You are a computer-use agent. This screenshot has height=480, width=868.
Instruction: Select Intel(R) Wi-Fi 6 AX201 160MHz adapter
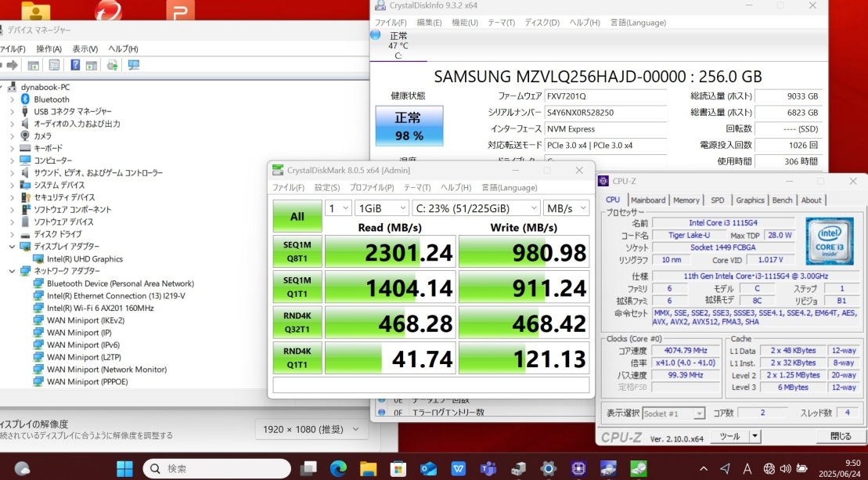[x=100, y=308]
